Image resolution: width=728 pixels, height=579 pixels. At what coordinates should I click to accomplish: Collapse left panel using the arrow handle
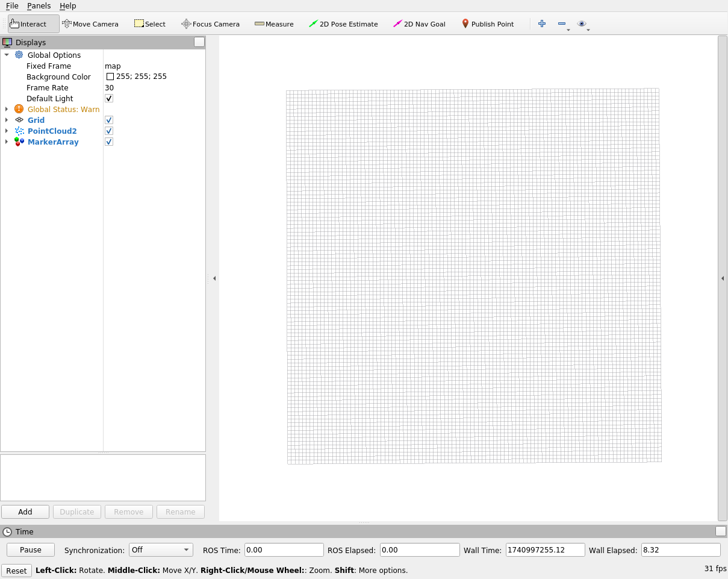(214, 278)
